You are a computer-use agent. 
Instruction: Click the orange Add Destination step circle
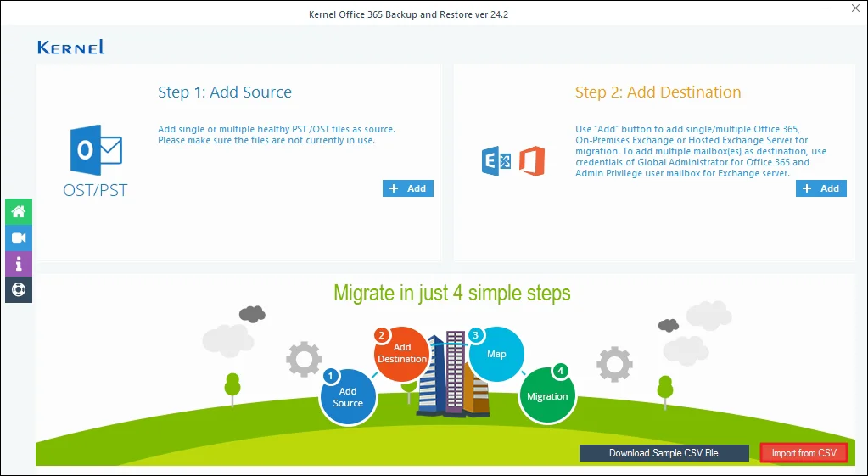pyautogui.click(x=402, y=353)
